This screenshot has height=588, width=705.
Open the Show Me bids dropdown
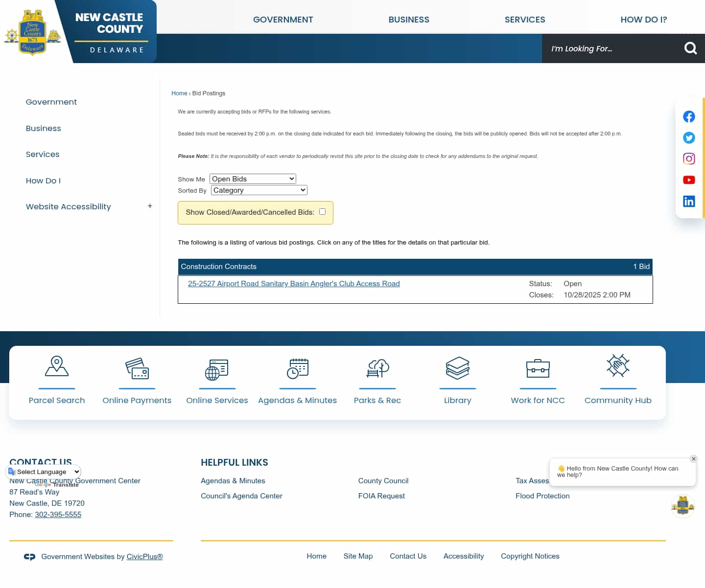[253, 179]
